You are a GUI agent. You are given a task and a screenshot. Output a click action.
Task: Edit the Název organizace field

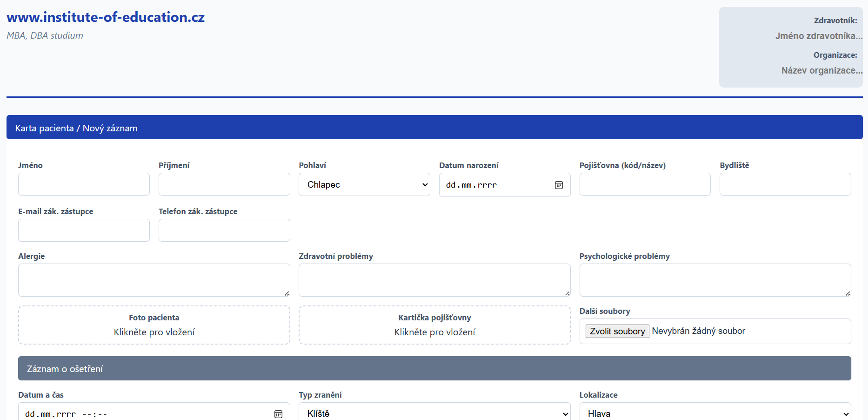tap(821, 70)
